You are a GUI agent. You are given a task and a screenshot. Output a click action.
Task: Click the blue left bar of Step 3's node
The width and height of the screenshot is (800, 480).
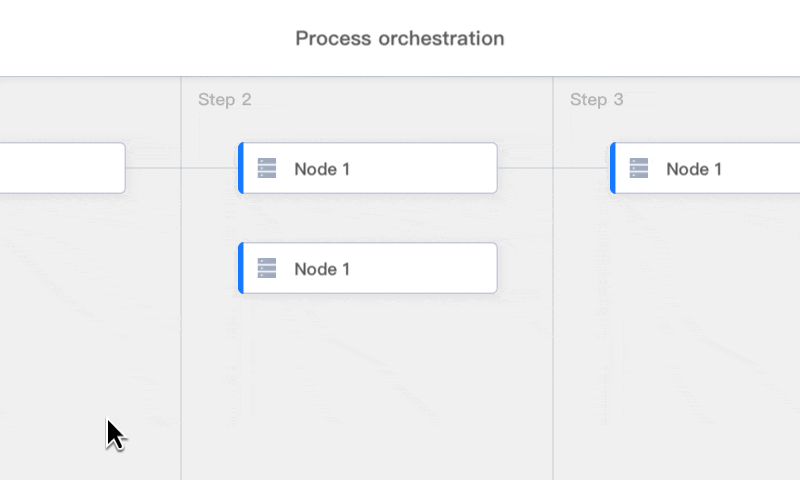click(613, 168)
